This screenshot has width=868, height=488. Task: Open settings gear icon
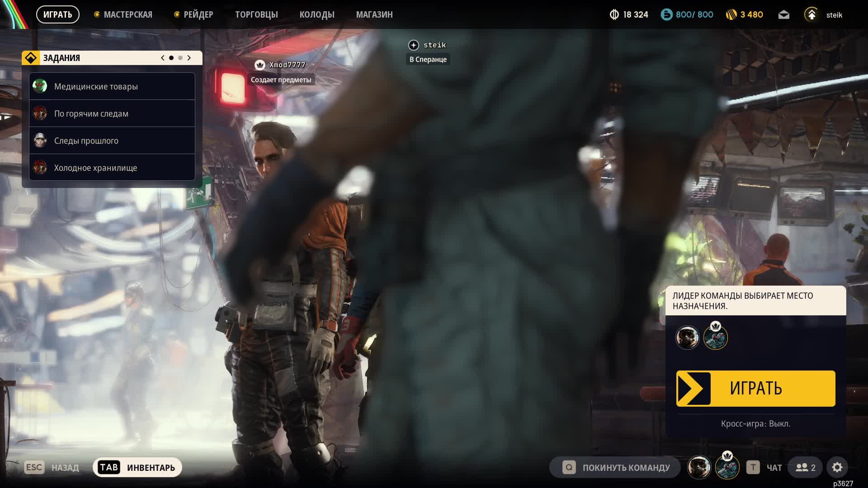point(837,467)
